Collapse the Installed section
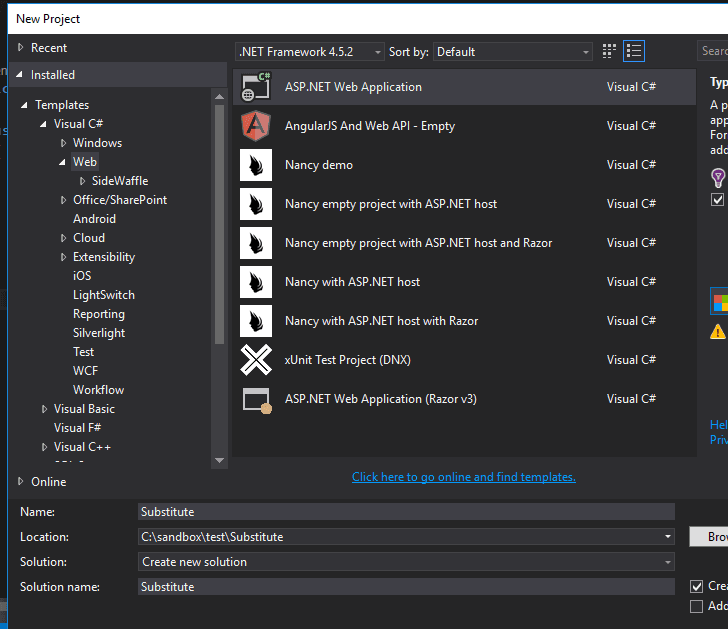The width and height of the screenshot is (728, 629). point(20,74)
